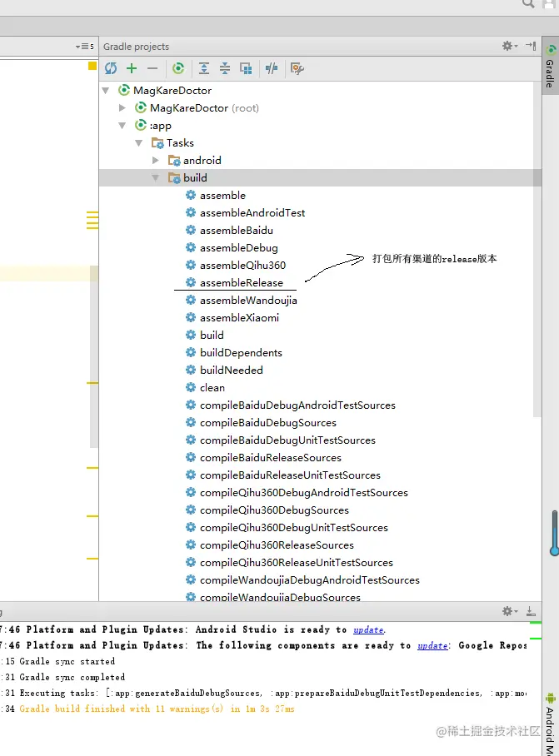Select compileBaiduDebugUnitTestSources task
Image resolution: width=559 pixels, height=756 pixels.
[x=281, y=440]
